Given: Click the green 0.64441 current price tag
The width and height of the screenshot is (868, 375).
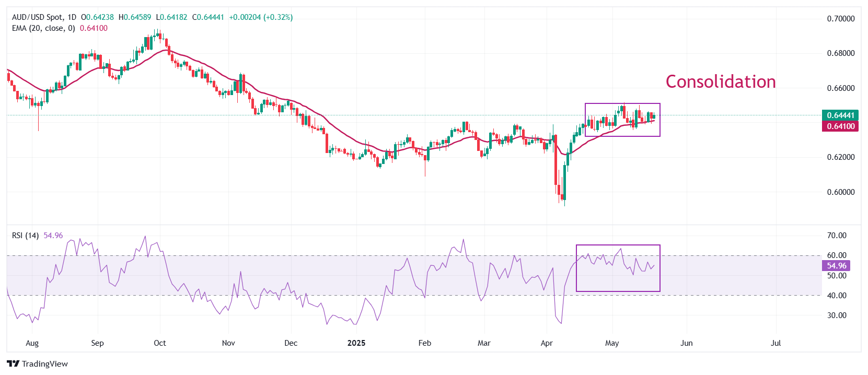Looking at the screenshot, I should coord(840,115).
